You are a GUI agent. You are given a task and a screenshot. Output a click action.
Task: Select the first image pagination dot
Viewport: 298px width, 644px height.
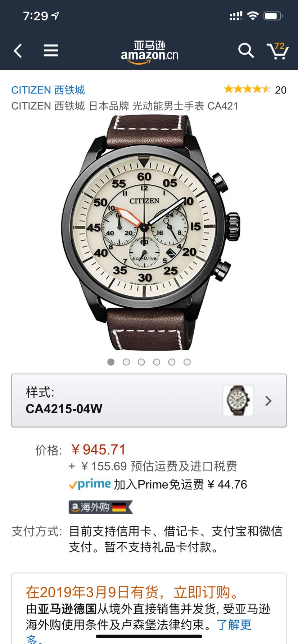[x=111, y=362]
